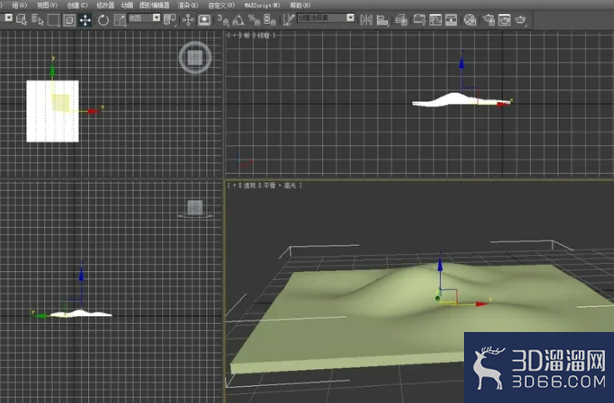Click the ViewCube in the top viewport
Screen dimensions: 614x403
click(195, 58)
